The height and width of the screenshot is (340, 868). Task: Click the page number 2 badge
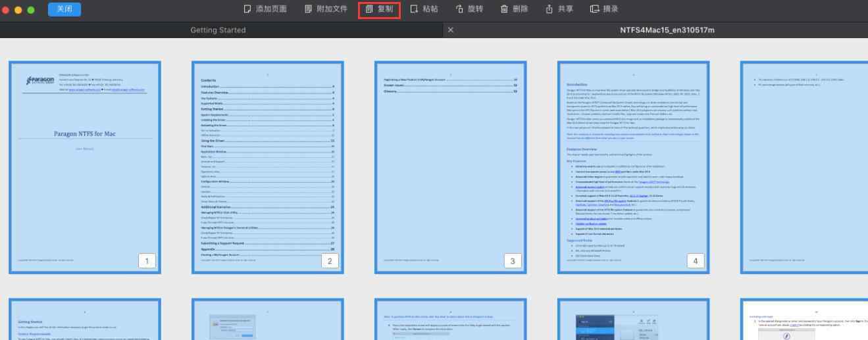pyautogui.click(x=330, y=261)
